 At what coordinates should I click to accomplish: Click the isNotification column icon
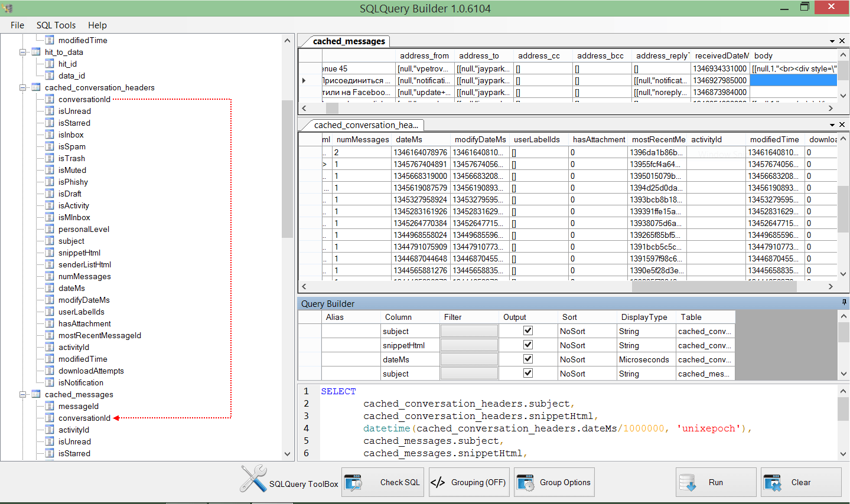(50, 382)
